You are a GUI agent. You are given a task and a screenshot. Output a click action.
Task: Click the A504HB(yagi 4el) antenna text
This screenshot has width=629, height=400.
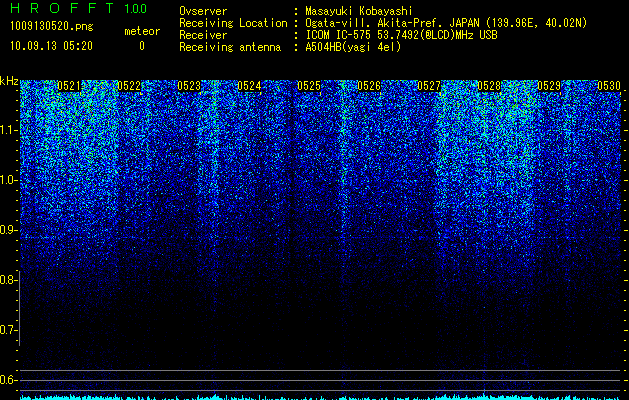point(353,47)
